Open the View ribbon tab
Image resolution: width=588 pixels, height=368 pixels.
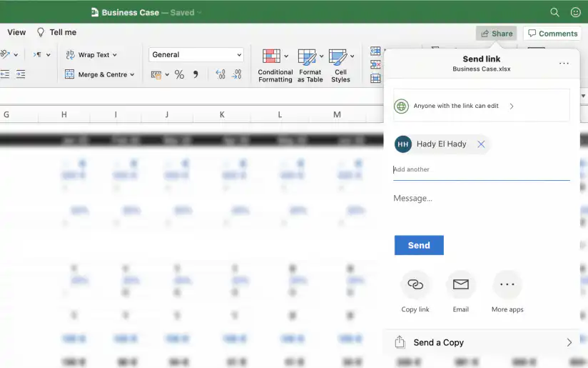point(16,32)
